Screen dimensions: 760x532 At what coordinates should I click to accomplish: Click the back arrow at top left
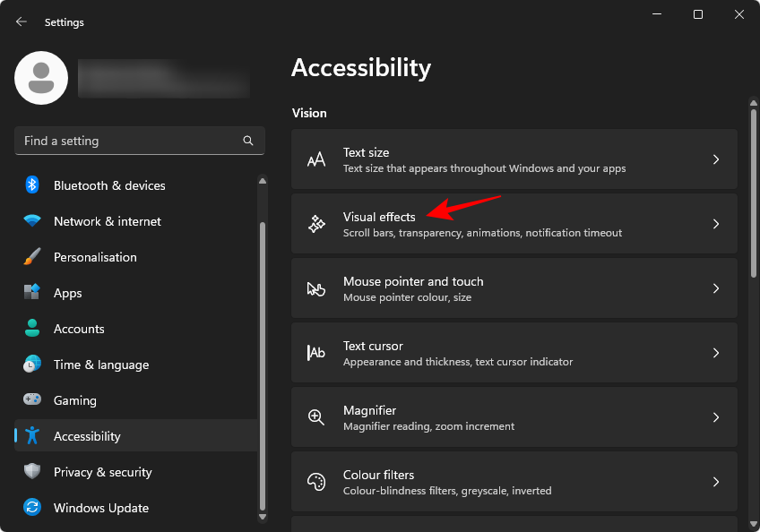click(x=21, y=21)
